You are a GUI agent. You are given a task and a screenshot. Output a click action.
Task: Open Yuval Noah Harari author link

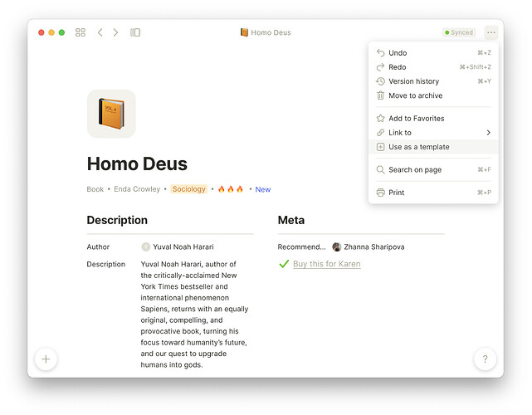click(x=183, y=247)
